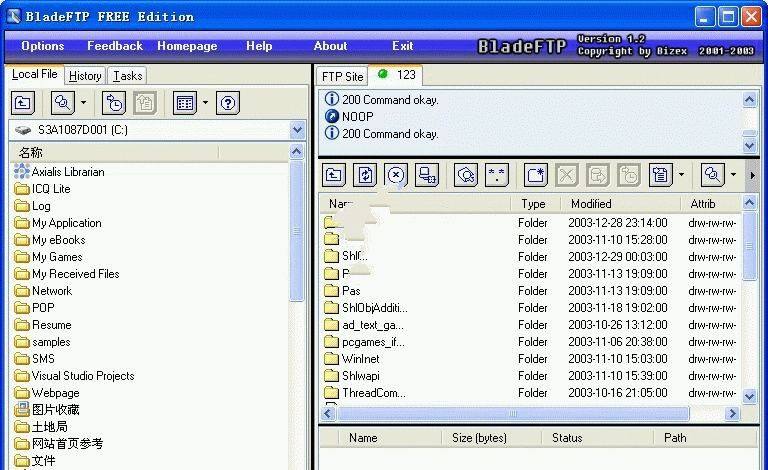Click the remote list horizontal scrollbar thumb
Viewport: 768px width, 470px height.
[513, 414]
